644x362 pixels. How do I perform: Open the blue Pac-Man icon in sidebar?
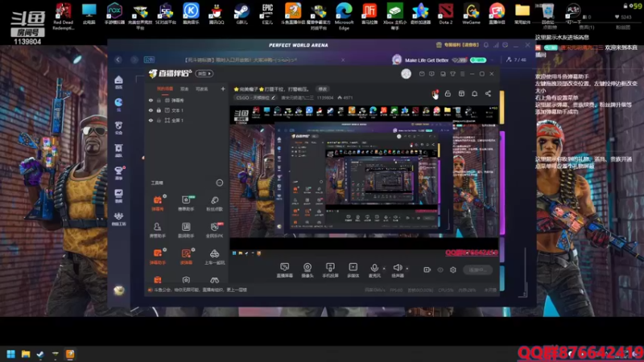coord(118,105)
